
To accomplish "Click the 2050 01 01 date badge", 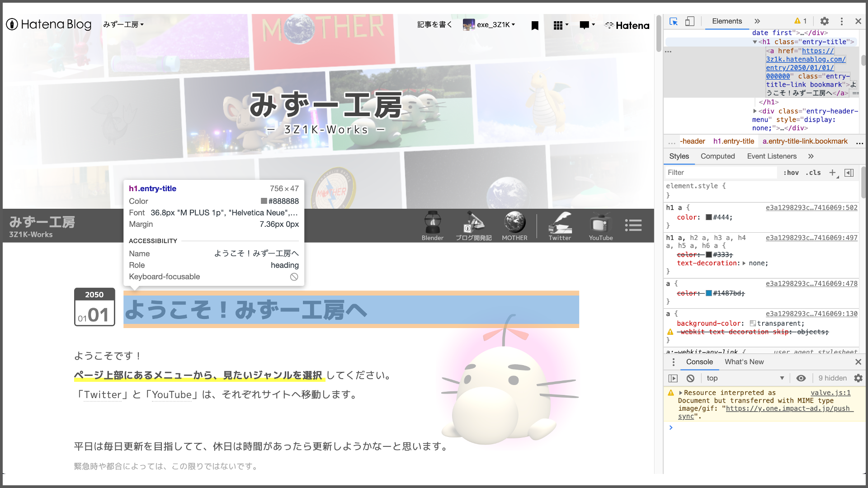I will click(x=94, y=307).
